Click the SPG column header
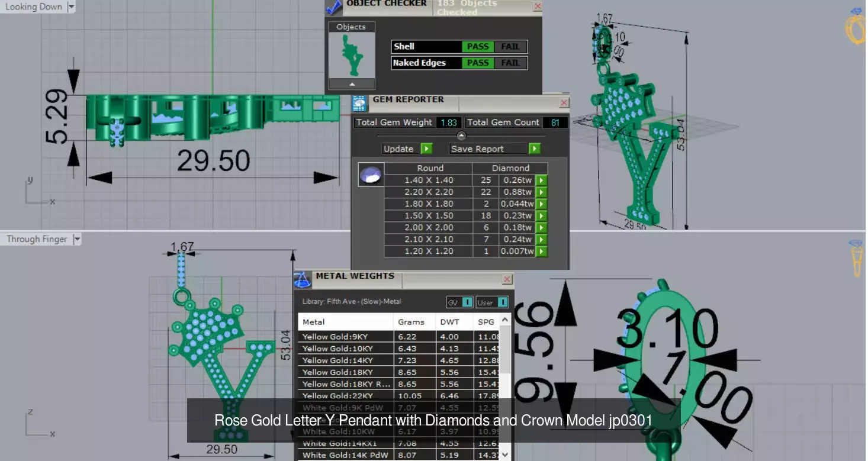868x461 pixels. 487,322
